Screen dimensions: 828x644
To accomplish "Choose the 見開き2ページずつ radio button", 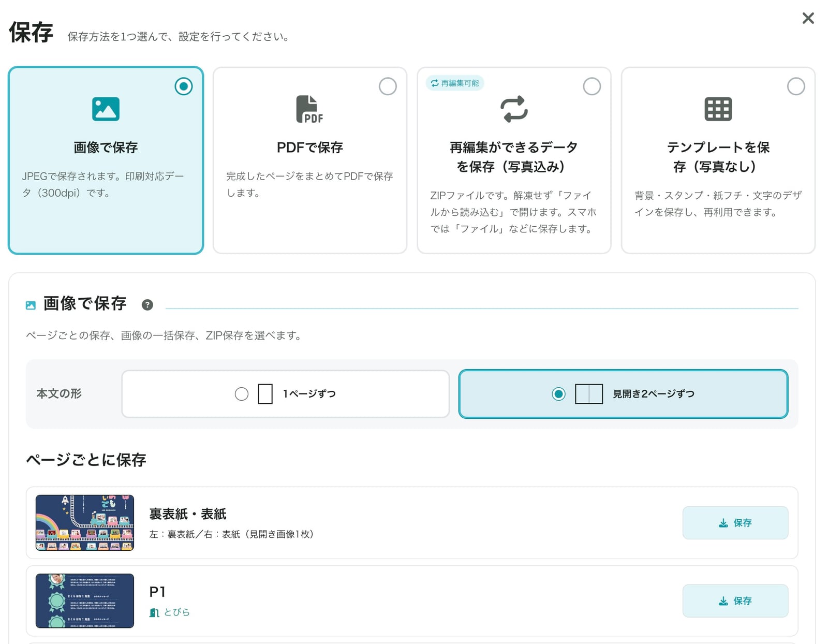I will [558, 394].
